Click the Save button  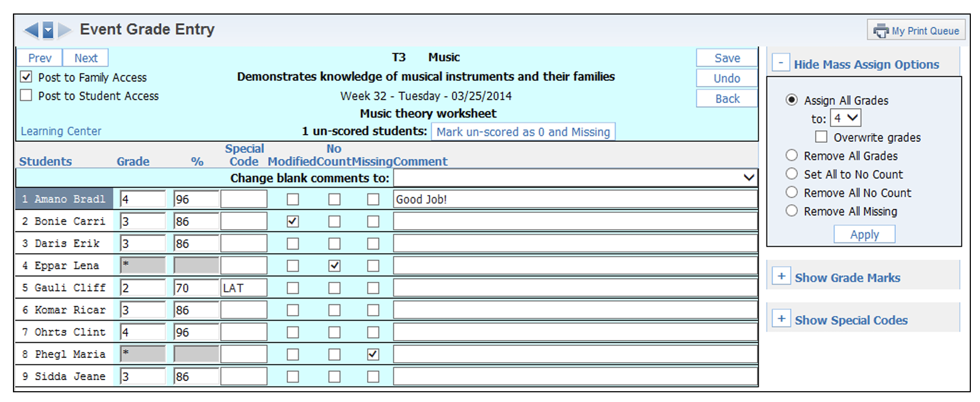727,58
